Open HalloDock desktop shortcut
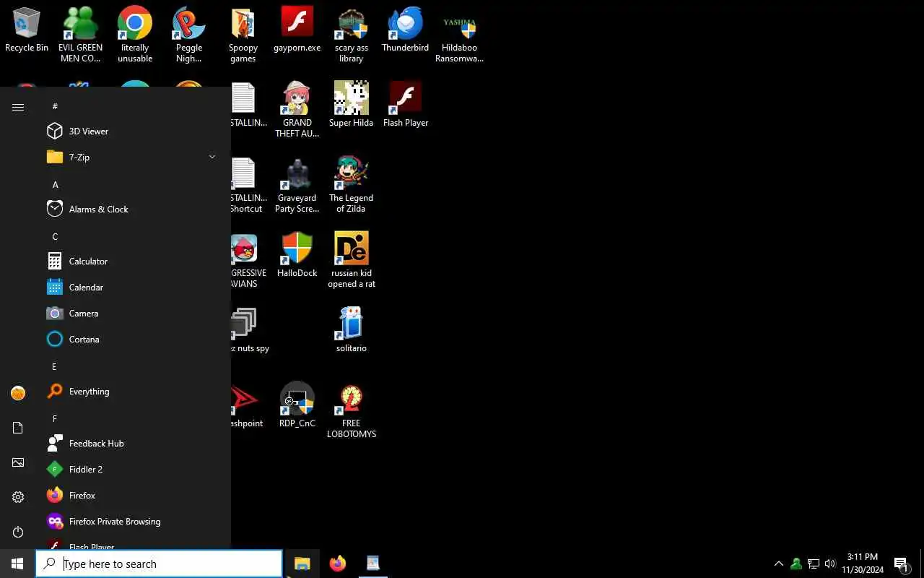 tap(297, 255)
